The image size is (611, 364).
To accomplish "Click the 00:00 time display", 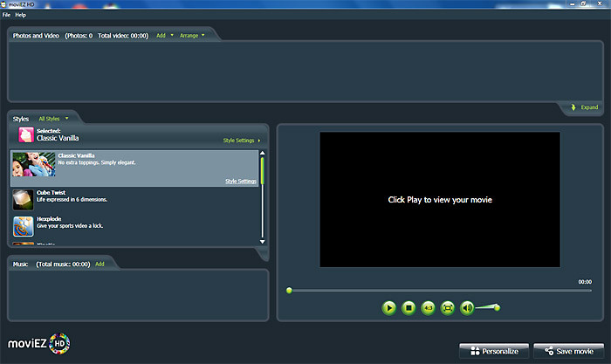I will coord(585,282).
